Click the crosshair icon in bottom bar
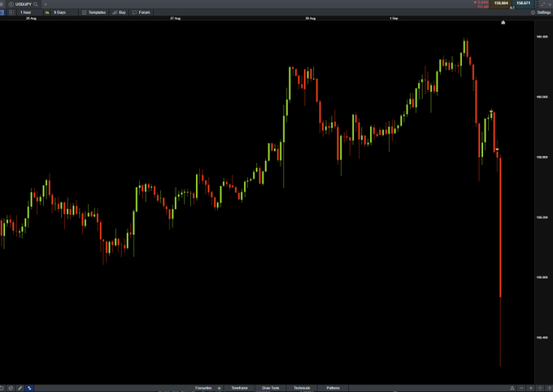The width and height of the screenshot is (553, 392). pos(540,388)
